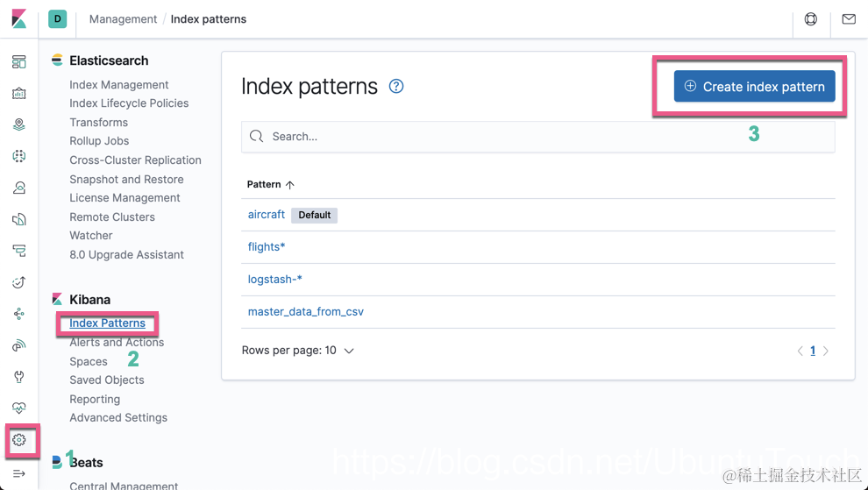Click the Create index pattern button
The width and height of the screenshot is (868, 490).
(755, 87)
